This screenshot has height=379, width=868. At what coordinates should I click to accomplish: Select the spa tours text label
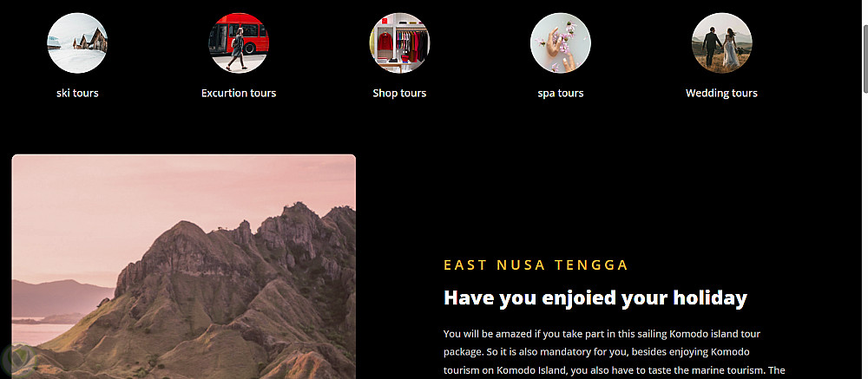tap(561, 93)
